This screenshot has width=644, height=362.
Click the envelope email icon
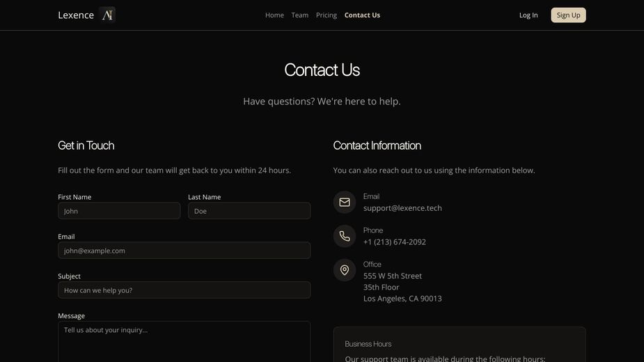[x=345, y=203]
